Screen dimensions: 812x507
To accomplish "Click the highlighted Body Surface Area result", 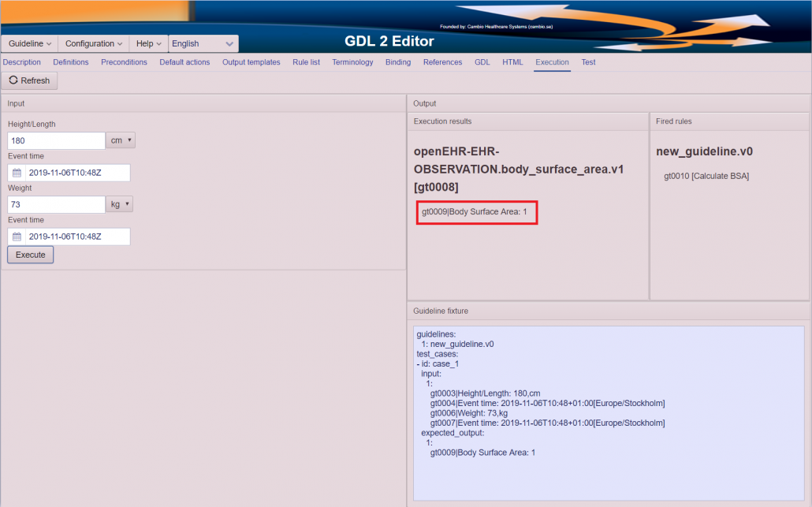I will 476,212.
